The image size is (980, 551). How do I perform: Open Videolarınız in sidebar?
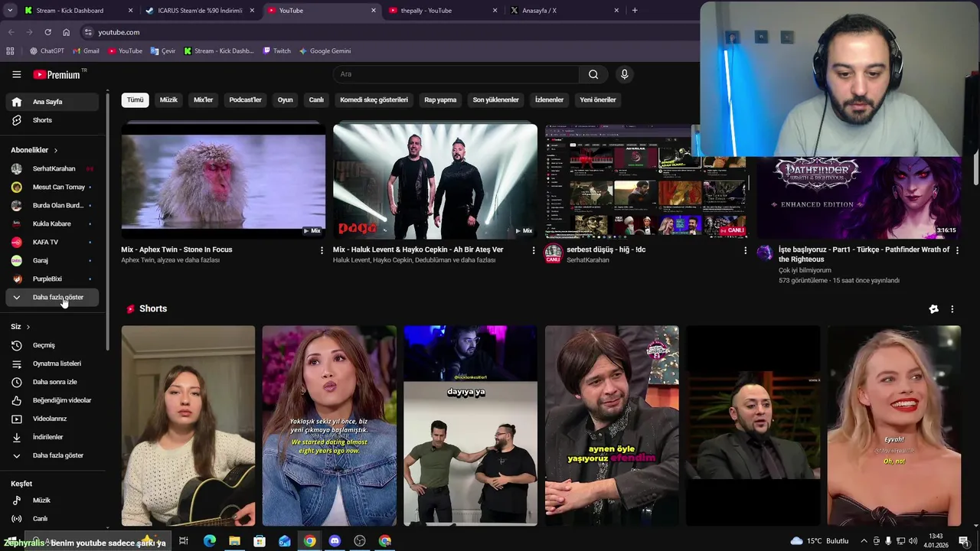click(x=52, y=419)
